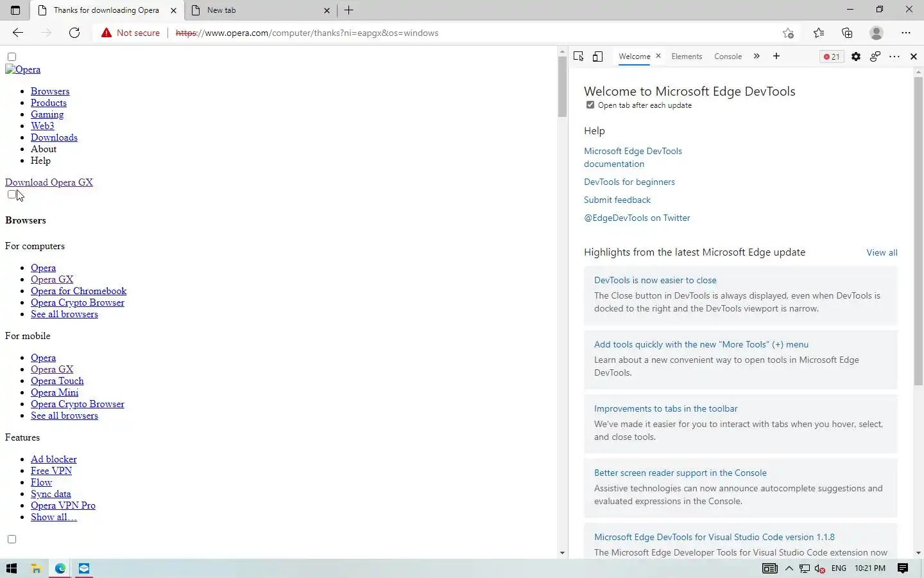View the Not secure site information
The height and width of the screenshot is (578, 924).
point(130,33)
